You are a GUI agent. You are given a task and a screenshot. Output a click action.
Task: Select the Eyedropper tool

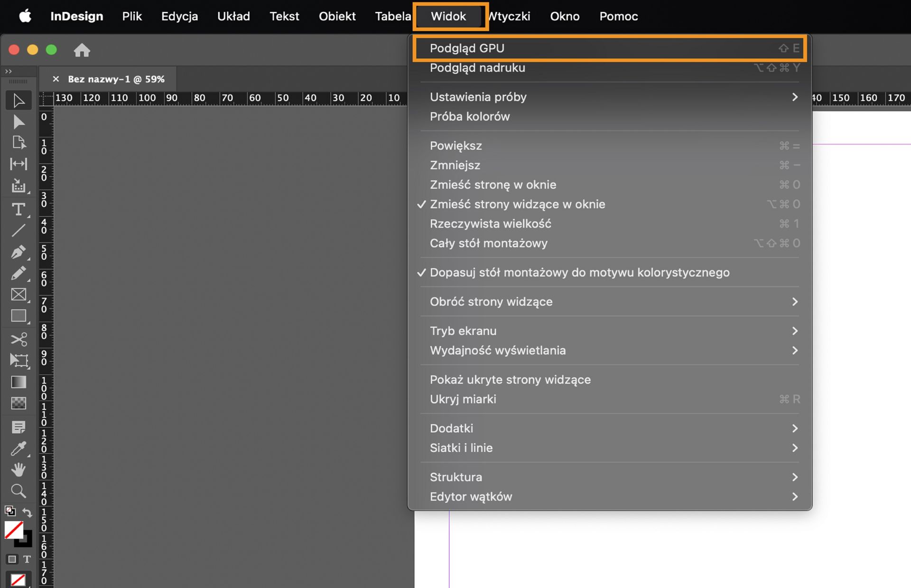pyautogui.click(x=18, y=448)
